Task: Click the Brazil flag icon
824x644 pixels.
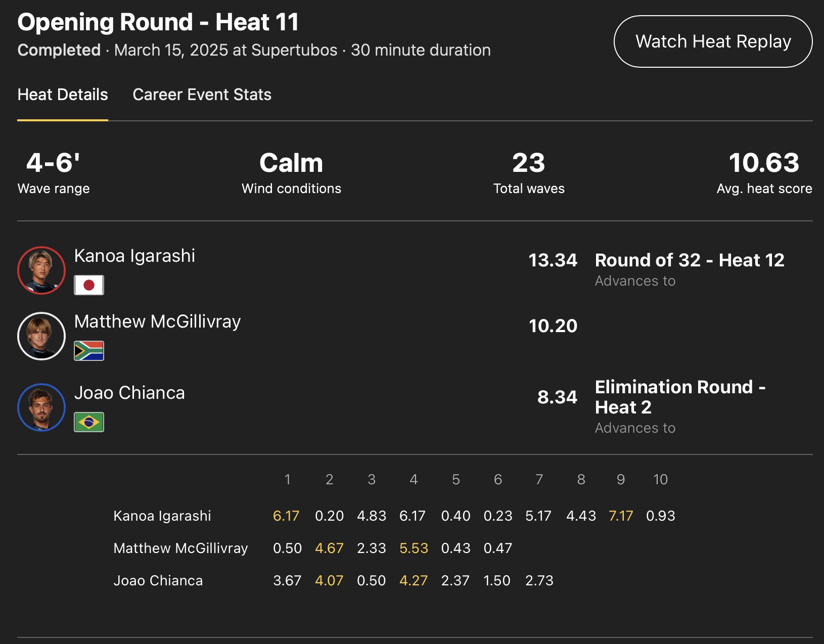Action: [x=89, y=422]
